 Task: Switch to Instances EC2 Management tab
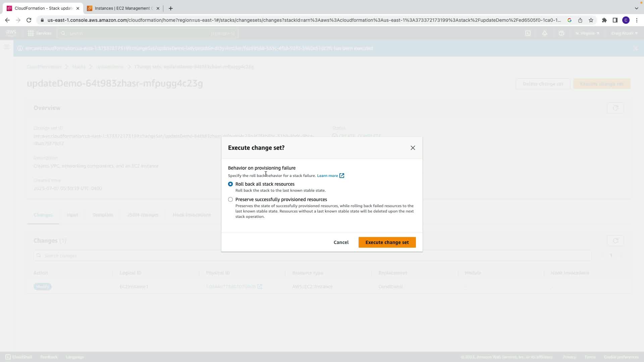pyautogui.click(x=122, y=8)
